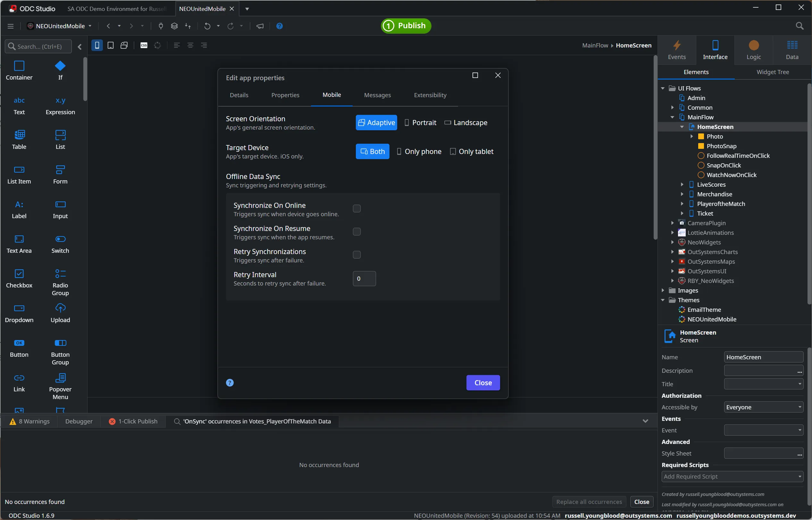Image resolution: width=812 pixels, height=520 pixels.
Task: Open the Logic panel tab icon
Action: pyautogui.click(x=753, y=46)
